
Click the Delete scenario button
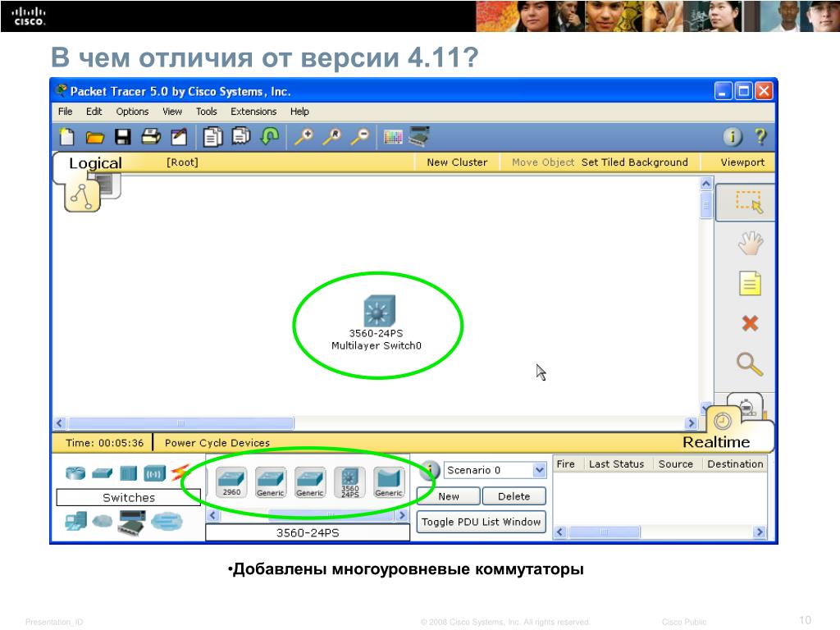(x=514, y=496)
